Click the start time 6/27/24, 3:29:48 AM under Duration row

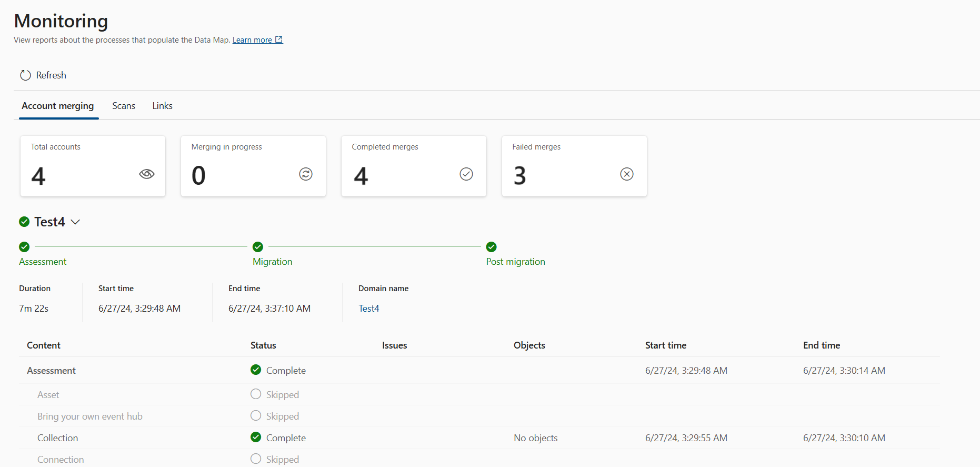click(x=139, y=309)
